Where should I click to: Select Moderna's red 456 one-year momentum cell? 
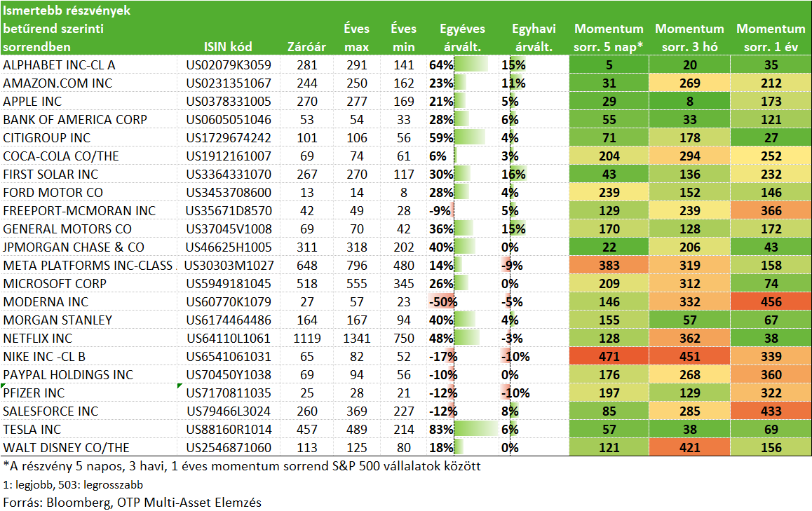tap(771, 302)
